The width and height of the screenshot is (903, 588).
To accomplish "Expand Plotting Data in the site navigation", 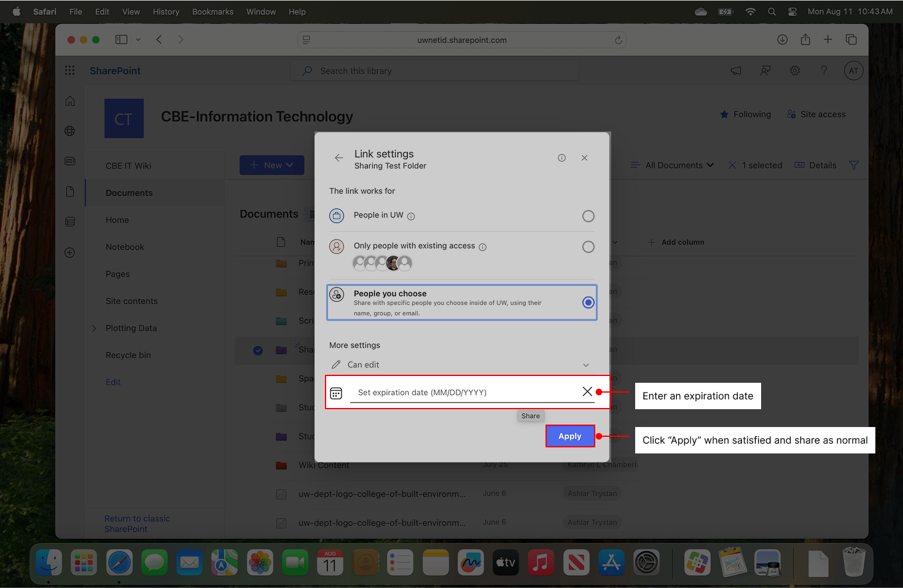I will coord(93,327).
